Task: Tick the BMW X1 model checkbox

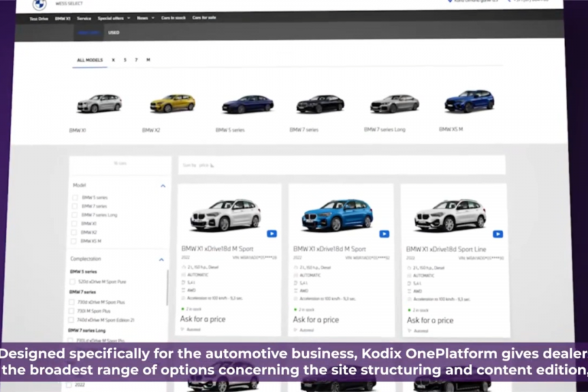Action: [x=74, y=223]
